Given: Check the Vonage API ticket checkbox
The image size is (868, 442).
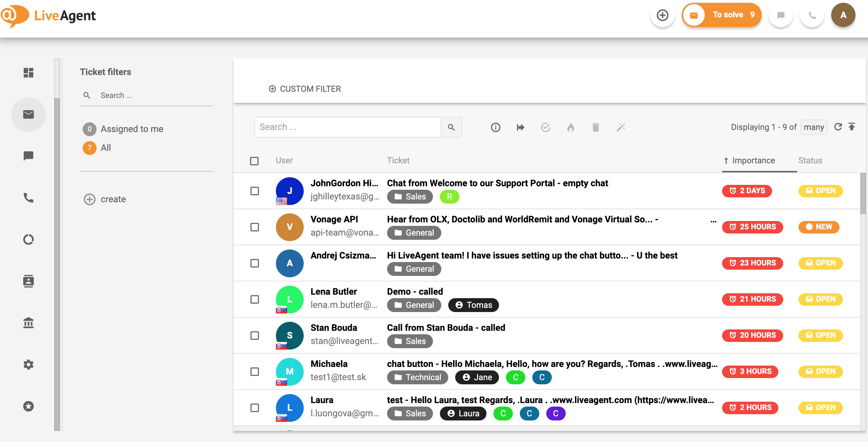Looking at the screenshot, I should click(255, 227).
